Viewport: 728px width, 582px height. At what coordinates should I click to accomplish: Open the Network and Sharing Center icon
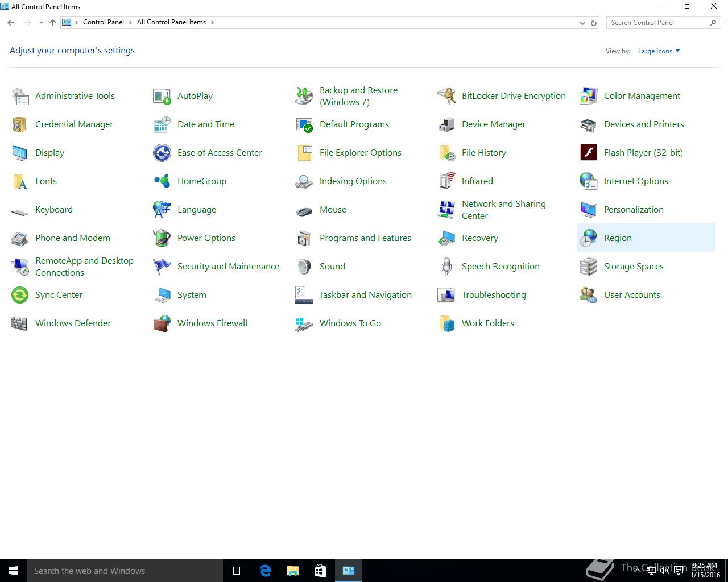click(446, 210)
